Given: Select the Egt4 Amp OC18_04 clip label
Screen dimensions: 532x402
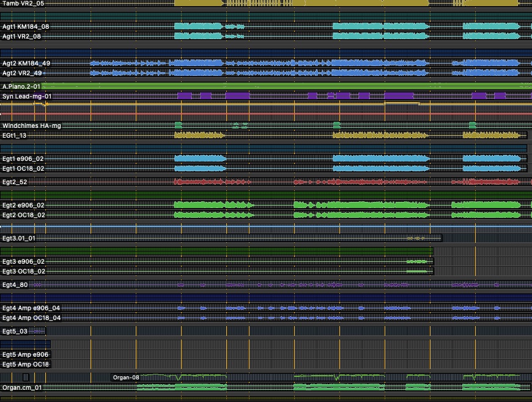Looking at the screenshot, I should click(31, 318).
